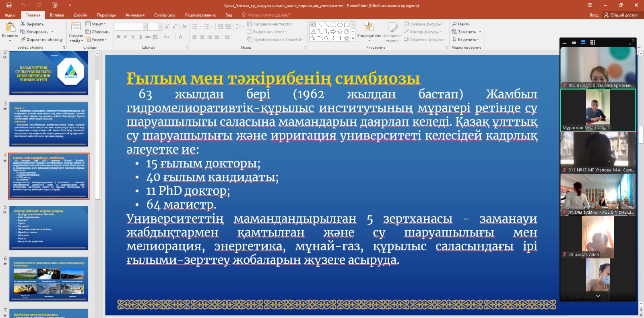Open the Анимация ribbon tab
The image size is (644, 318).
tap(135, 15)
